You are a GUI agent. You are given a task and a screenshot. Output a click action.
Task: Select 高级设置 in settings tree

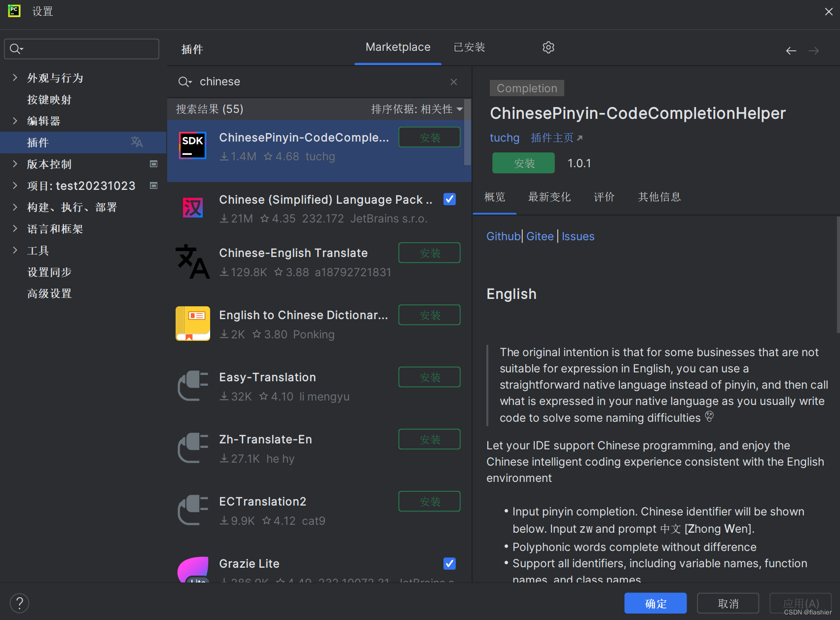coord(49,293)
